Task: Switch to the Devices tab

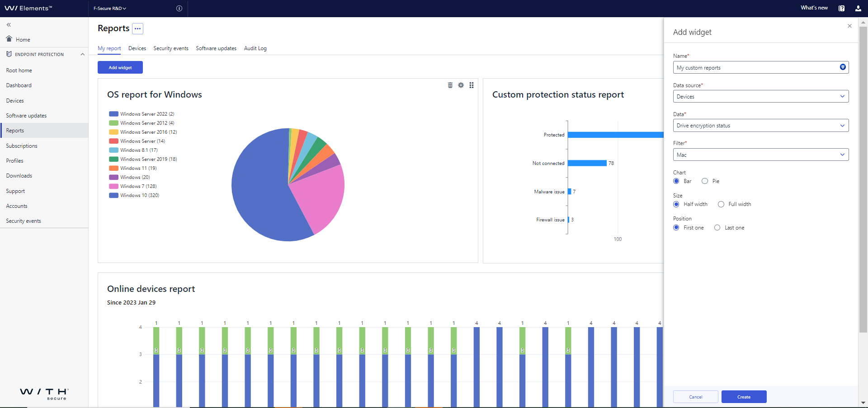Action: coord(137,48)
